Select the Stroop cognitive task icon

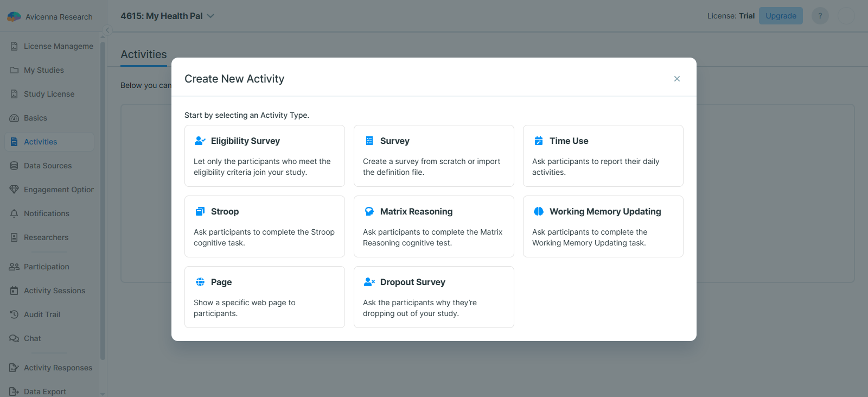(200, 212)
